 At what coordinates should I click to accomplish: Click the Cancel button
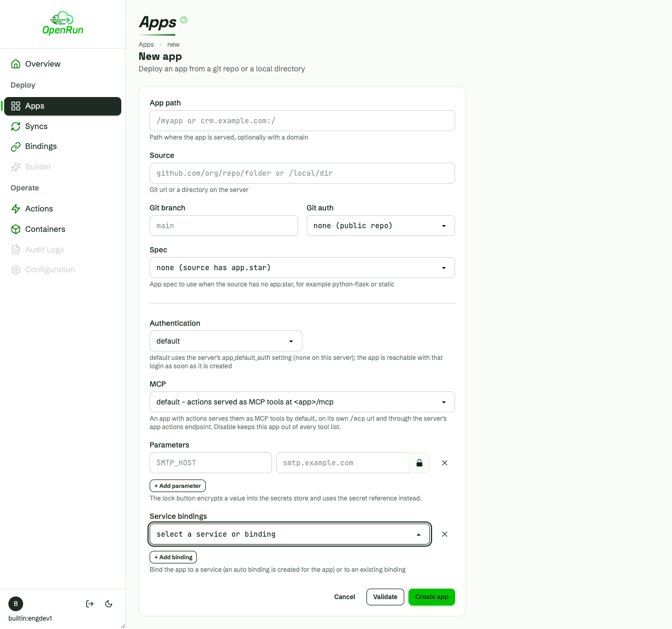(x=345, y=597)
